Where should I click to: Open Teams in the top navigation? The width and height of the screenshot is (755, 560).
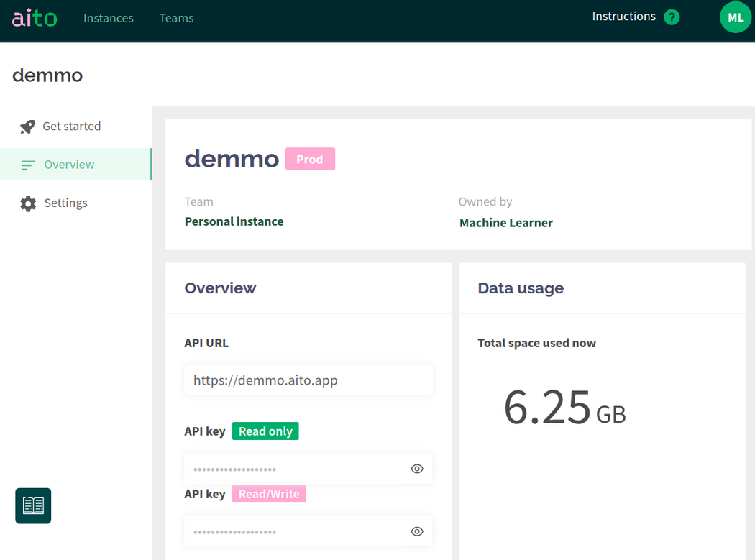[176, 18]
